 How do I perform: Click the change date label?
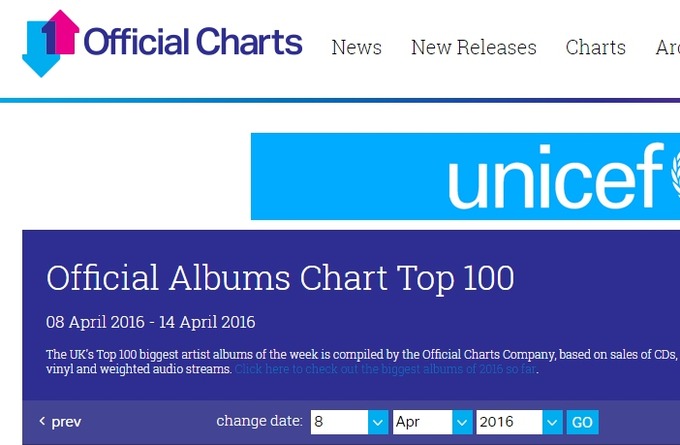tap(259, 421)
